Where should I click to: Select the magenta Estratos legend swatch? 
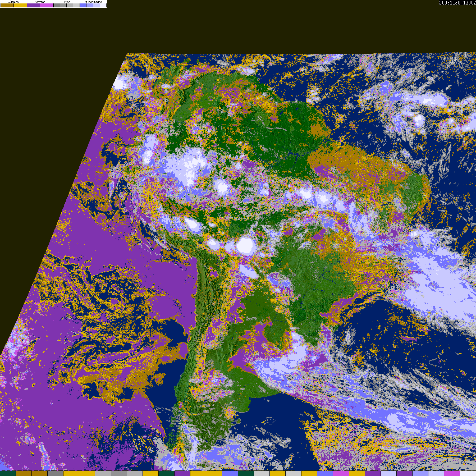[47, 5]
